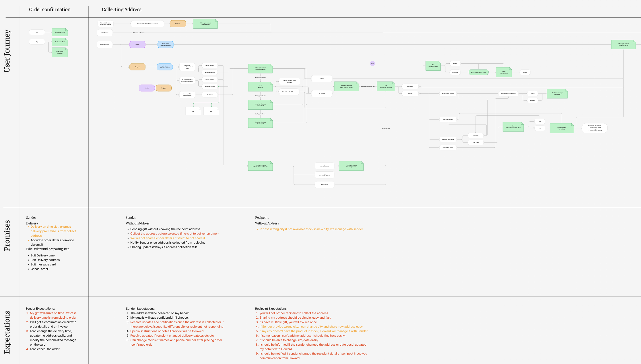641x364 pixels.
Task: Select "Without Address and sender add address" node
Action: [x=105, y=24]
